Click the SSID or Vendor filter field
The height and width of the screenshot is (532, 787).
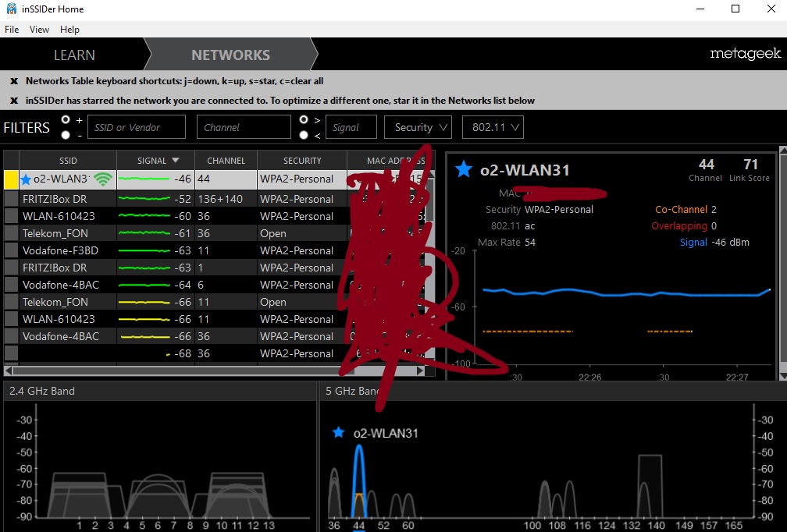(x=137, y=127)
